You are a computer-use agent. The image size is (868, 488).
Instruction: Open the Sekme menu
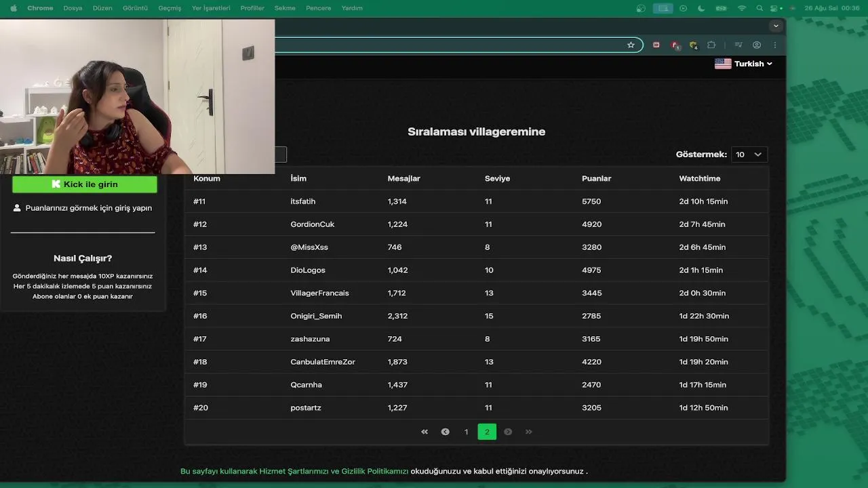click(x=285, y=8)
